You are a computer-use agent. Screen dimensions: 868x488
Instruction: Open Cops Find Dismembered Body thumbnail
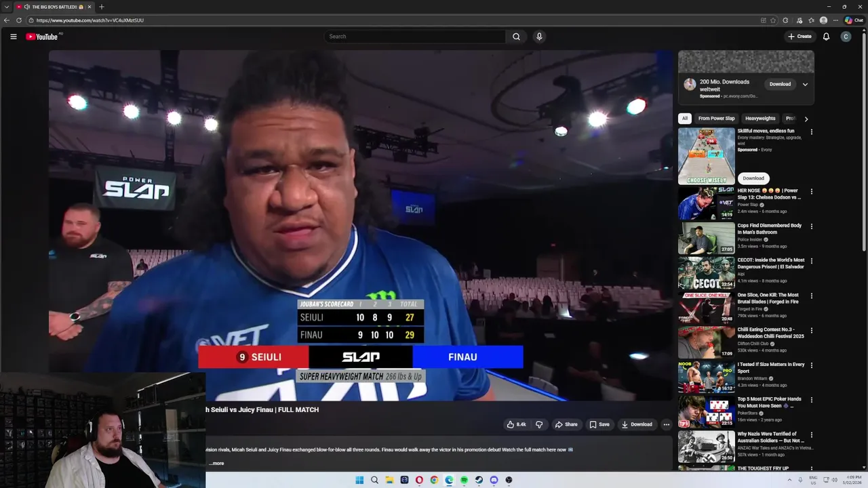pos(707,238)
